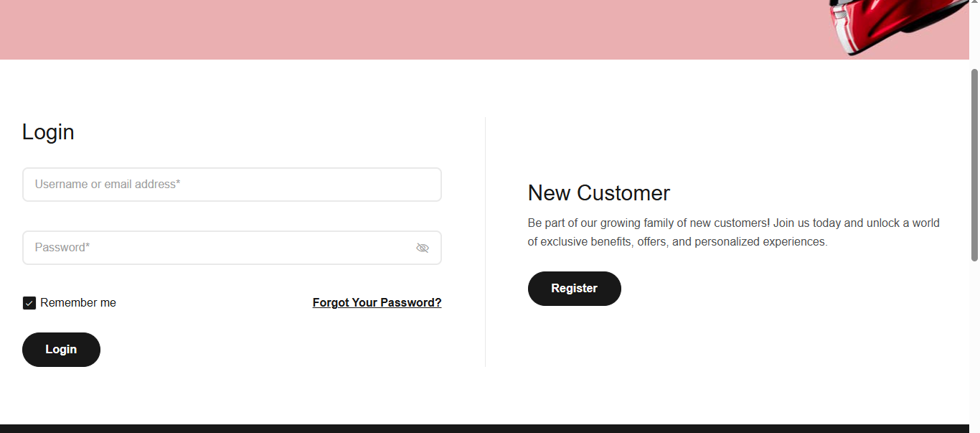Uncheck the Remember me checkbox

[x=29, y=303]
